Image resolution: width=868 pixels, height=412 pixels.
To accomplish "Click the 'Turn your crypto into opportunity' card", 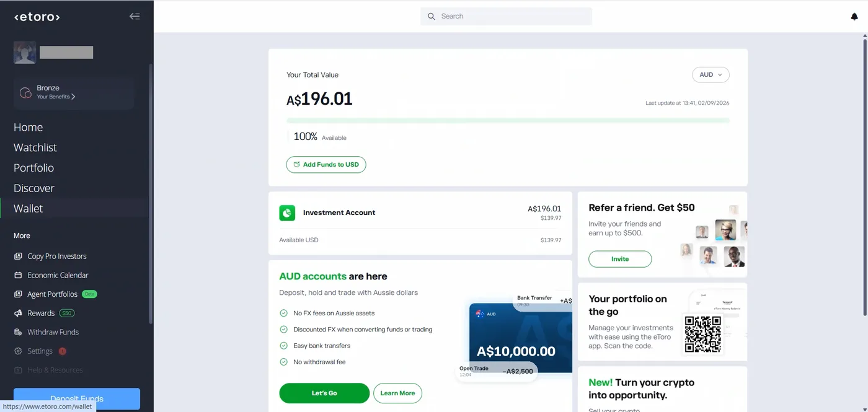I will pos(662,389).
